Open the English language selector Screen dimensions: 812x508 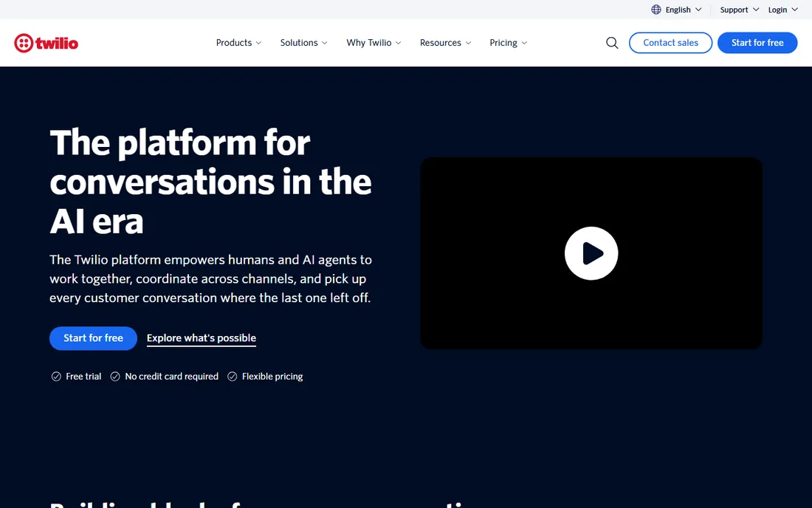click(x=677, y=10)
